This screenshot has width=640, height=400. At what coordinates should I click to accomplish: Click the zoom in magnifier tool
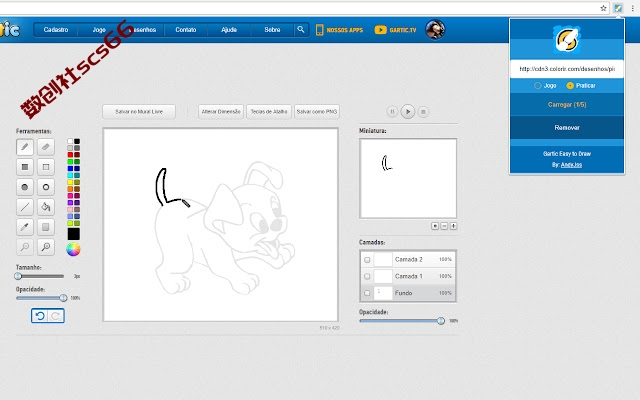pyautogui.click(x=46, y=247)
